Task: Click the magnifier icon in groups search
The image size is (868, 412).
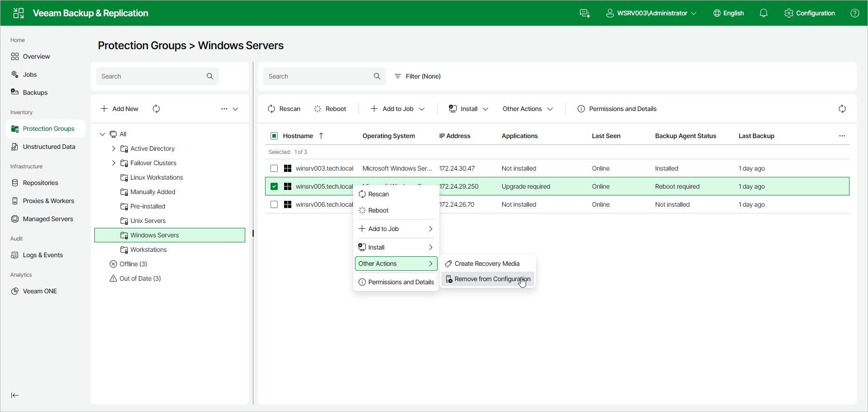Action: point(210,76)
